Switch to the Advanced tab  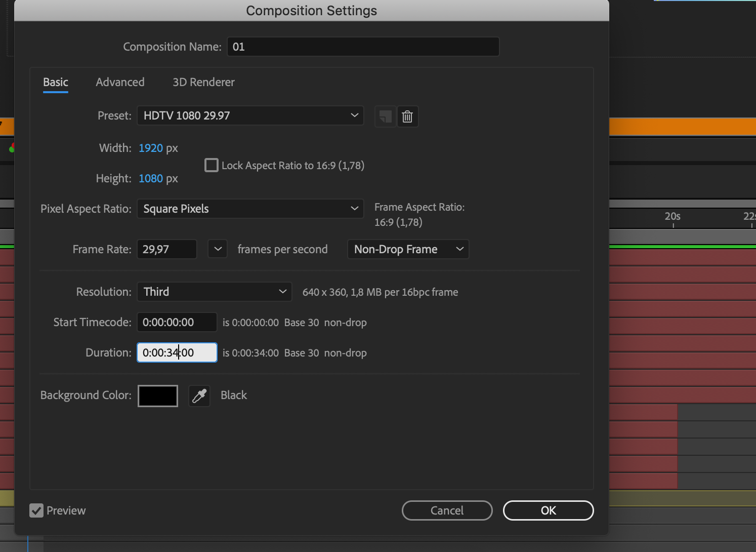[120, 82]
